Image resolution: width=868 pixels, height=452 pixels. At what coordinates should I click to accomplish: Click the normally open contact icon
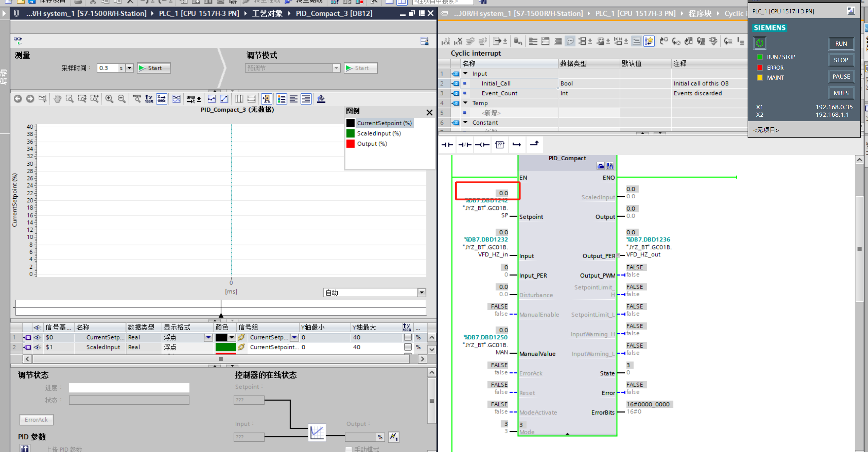point(447,145)
